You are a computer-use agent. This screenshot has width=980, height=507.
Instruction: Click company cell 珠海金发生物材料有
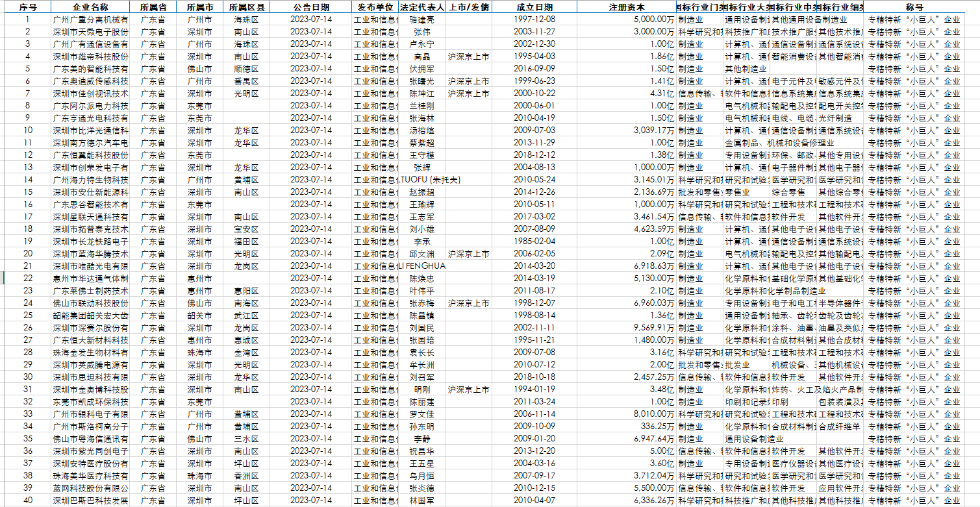pos(90,352)
